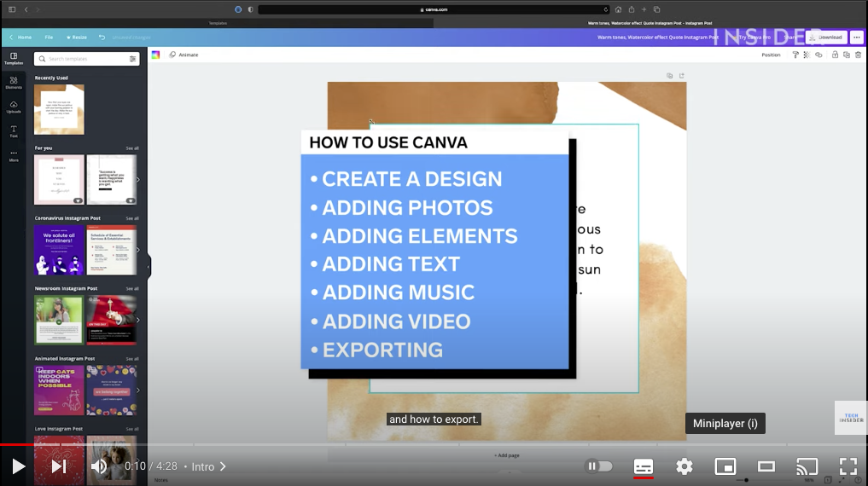Lock the selected element
The image size is (868, 486).
(x=835, y=55)
